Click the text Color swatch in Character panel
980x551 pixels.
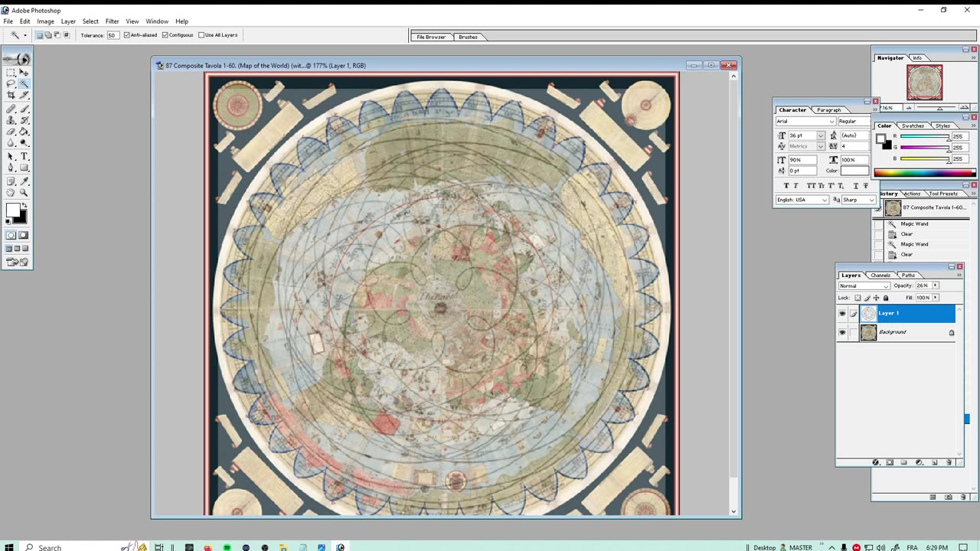[x=854, y=171]
